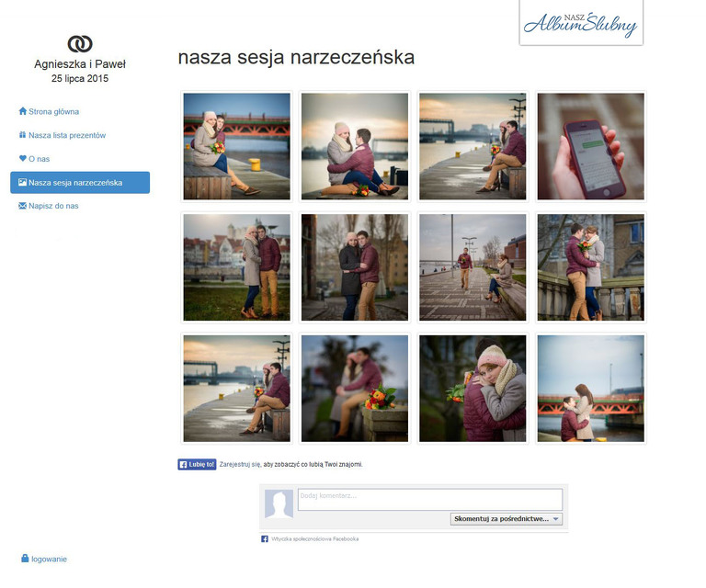
Task: Open photo of couple by red bridge on bench
Action: coord(237,146)
